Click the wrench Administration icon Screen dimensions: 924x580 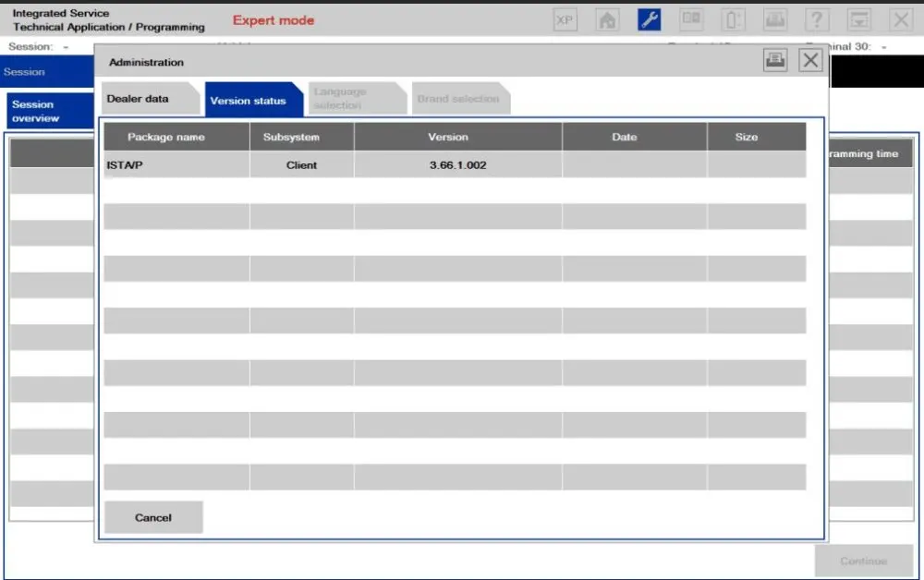click(x=649, y=18)
